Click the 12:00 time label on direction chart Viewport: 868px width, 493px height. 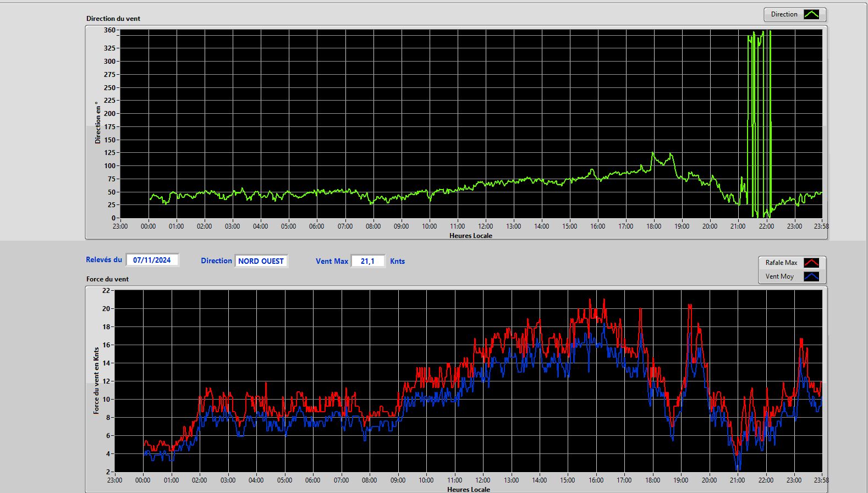(x=485, y=226)
